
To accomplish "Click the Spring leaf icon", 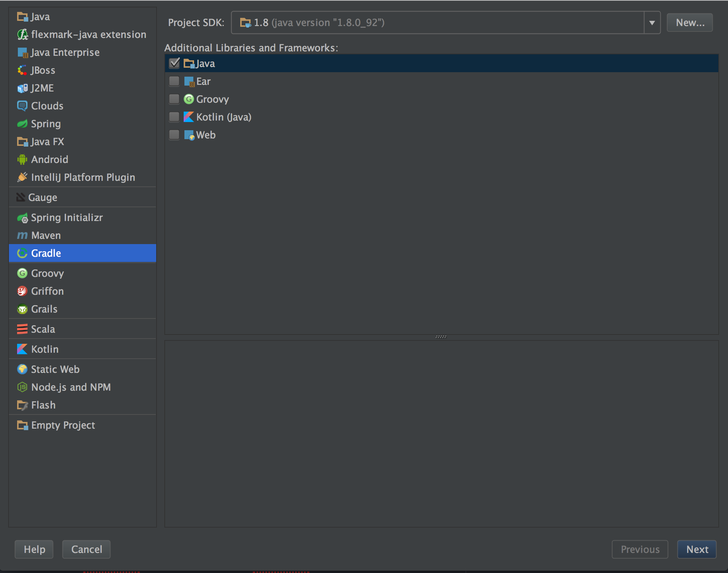I will [x=22, y=124].
